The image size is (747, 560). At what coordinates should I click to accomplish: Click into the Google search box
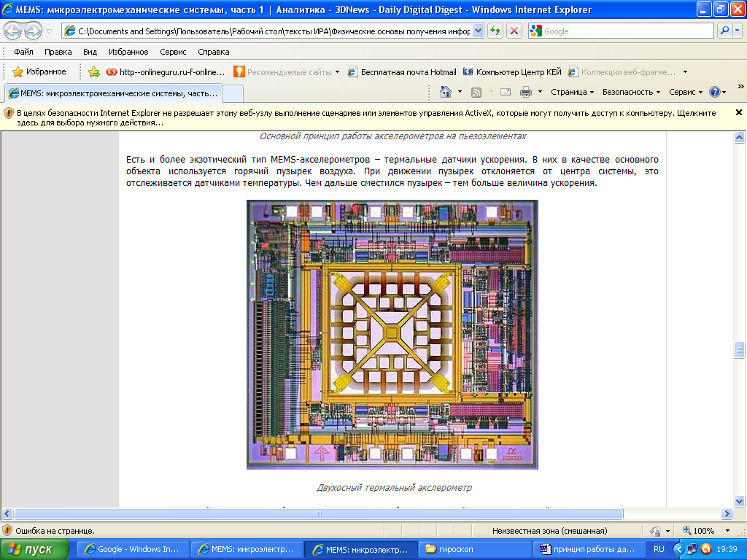click(x=627, y=31)
